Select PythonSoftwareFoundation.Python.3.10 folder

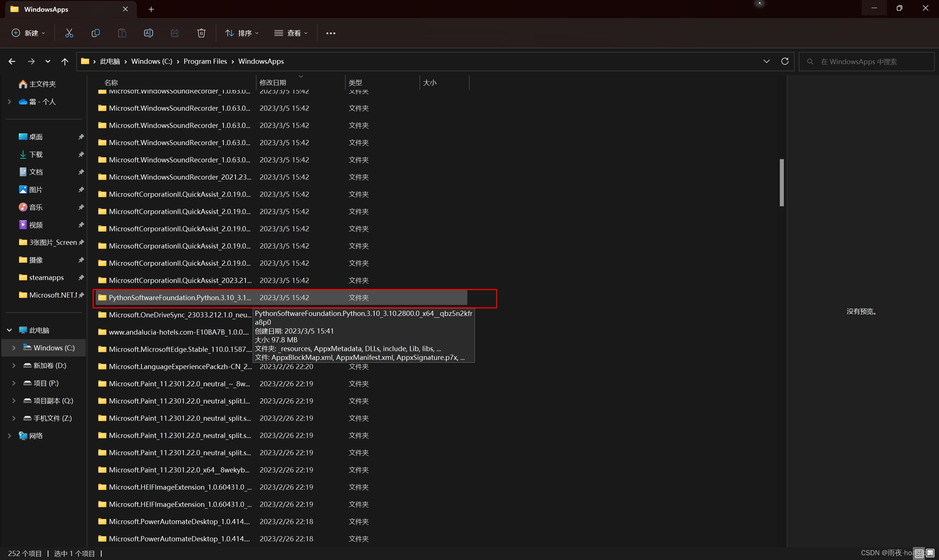click(x=281, y=298)
